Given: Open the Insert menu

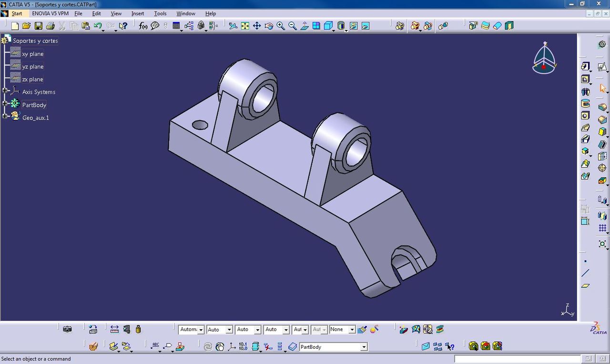Looking at the screenshot, I should click(138, 13).
